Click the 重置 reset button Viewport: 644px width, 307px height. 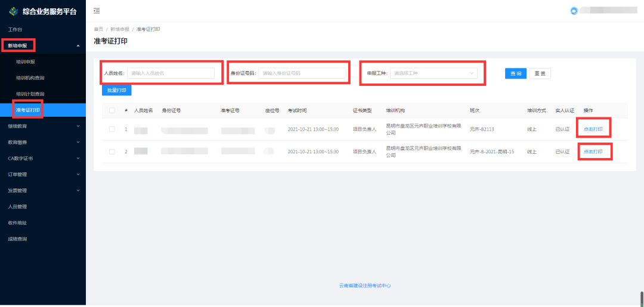pos(540,73)
